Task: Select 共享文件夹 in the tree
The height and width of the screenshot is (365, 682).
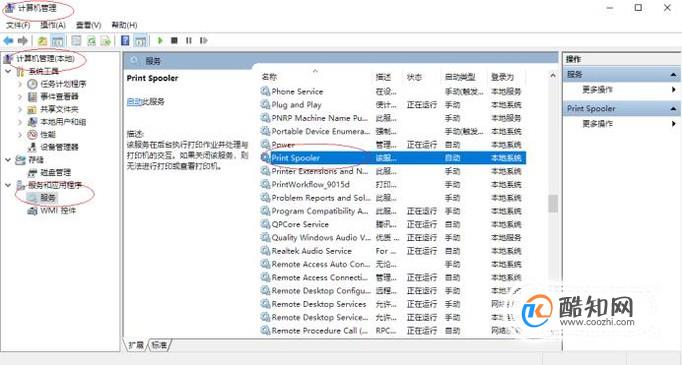Action: [59, 109]
